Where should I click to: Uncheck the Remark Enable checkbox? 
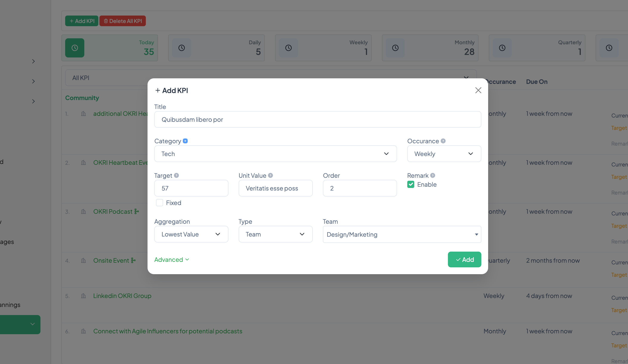click(411, 184)
